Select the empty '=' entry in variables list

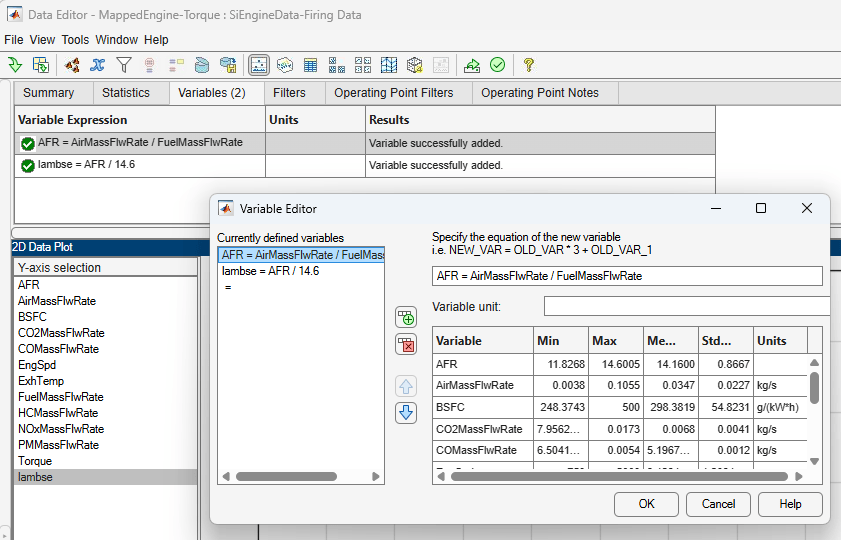pos(301,287)
